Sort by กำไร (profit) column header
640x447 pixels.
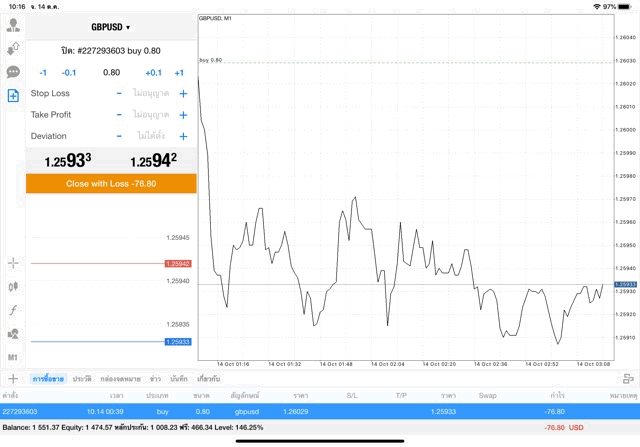coord(557,396)
